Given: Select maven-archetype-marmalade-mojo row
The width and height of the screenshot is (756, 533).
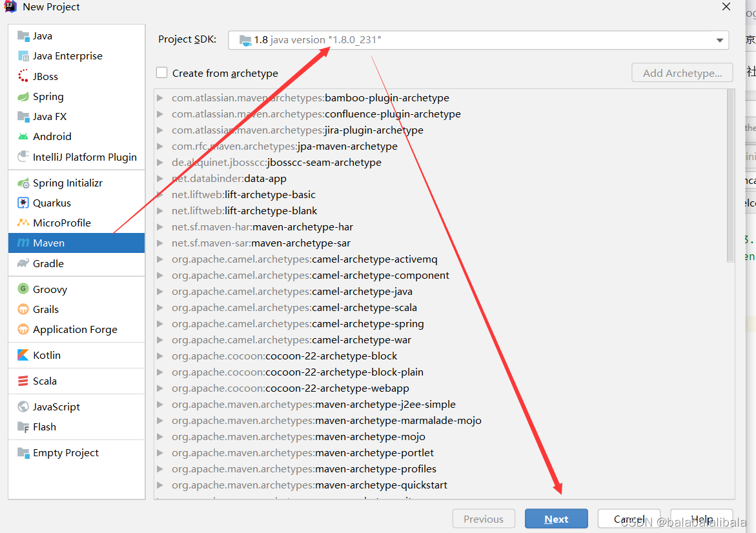Looking at the screenshot, I should coord(441,421).
